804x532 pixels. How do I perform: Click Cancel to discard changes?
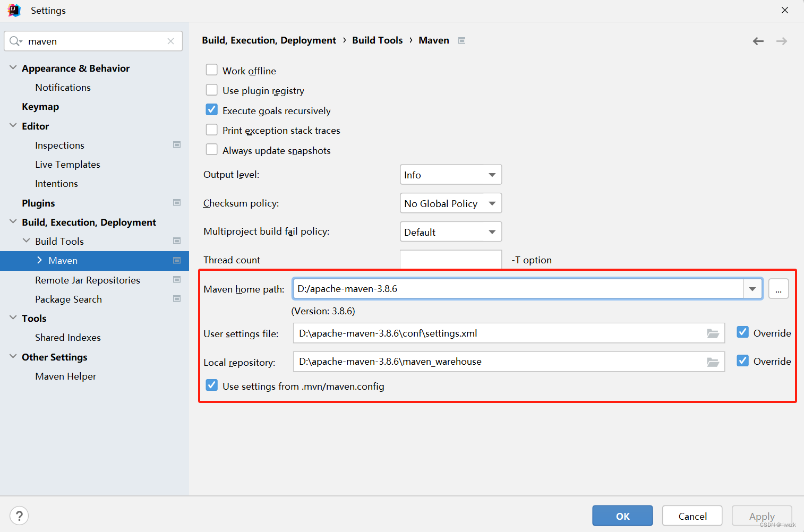pos(692,516)
